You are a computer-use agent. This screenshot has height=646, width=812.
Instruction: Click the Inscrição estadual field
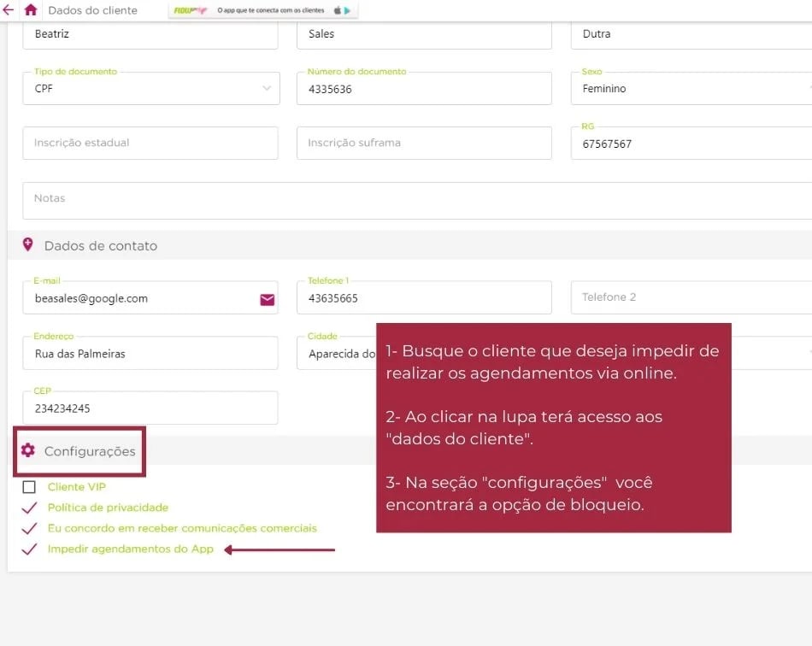[x=150, y=143]
